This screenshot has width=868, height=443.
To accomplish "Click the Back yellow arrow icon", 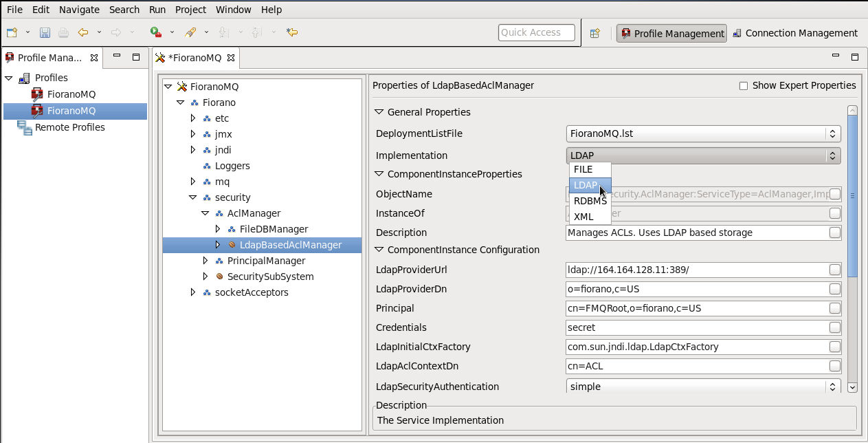I will point(83,32).
